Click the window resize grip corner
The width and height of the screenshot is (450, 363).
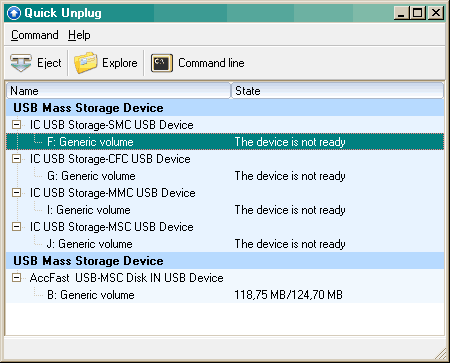point(441,354)
